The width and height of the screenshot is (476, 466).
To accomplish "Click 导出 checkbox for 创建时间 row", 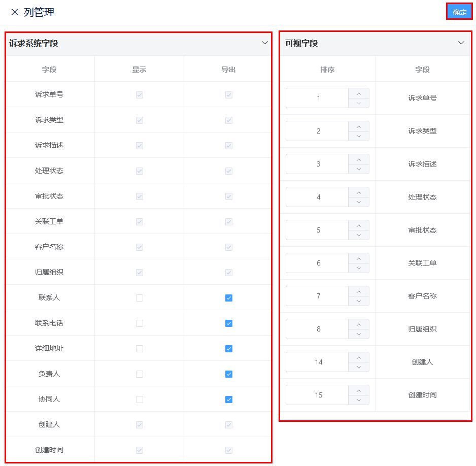I will coord(229,450).
